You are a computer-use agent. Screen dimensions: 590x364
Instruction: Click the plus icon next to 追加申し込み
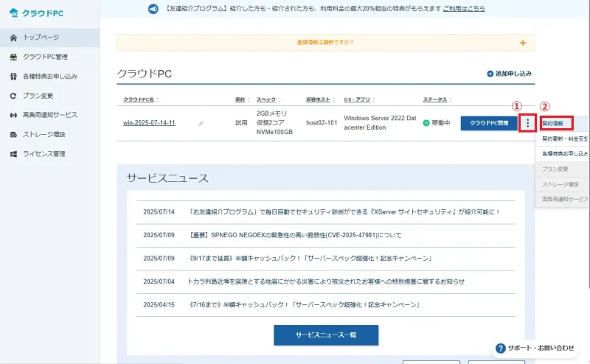click(490, 74)
